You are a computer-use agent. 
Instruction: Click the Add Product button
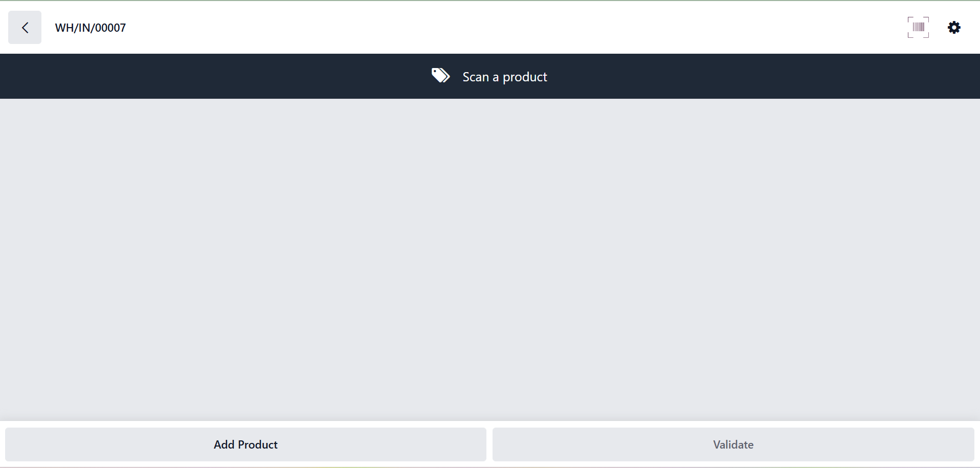246,444
